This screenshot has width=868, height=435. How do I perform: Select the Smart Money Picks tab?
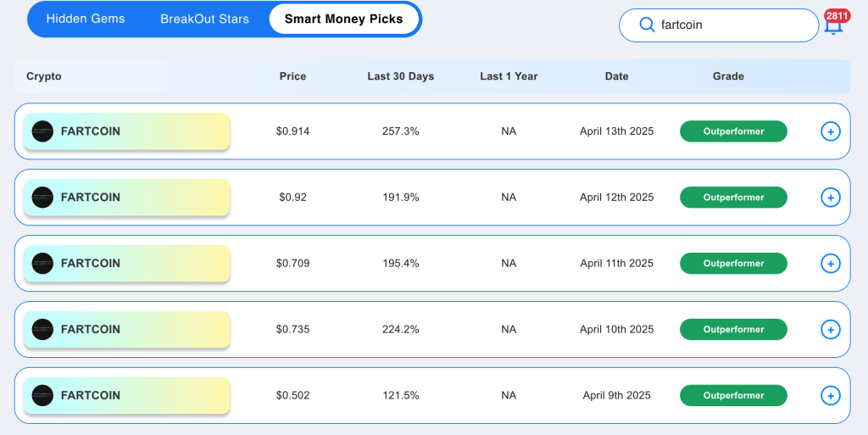coord(344,19)
